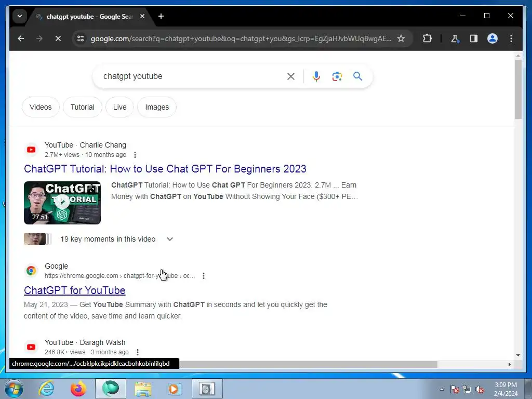
Task: Open the Extensions puzzle icon
Action: (x=427, y=38)
